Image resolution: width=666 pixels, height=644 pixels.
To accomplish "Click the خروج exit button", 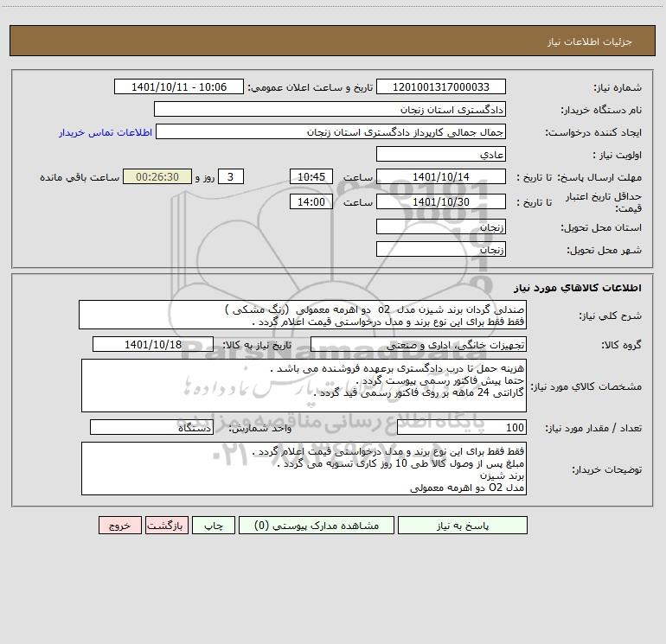I will click(119, 526).
